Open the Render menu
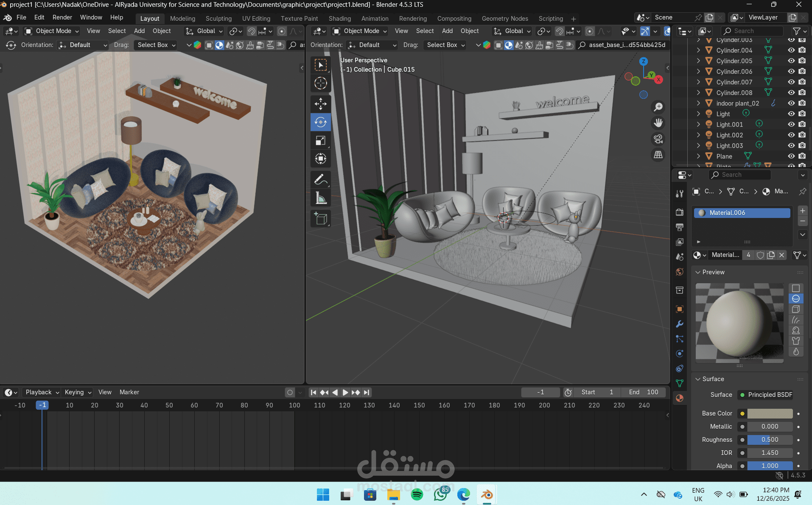Viewport: 812px width, 505px height. point(62,17)
